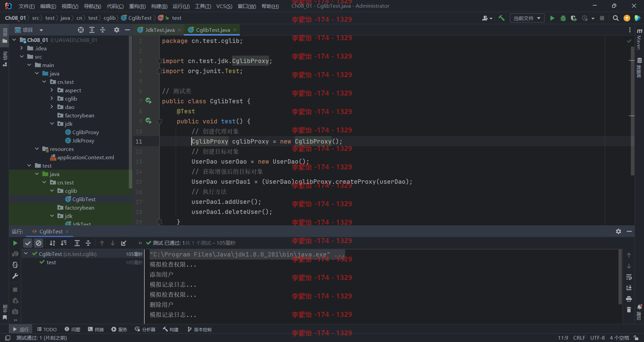Click the editor vertical scrollbar
The height and width of the screenshot is (342, 644).
click(632, 111)
